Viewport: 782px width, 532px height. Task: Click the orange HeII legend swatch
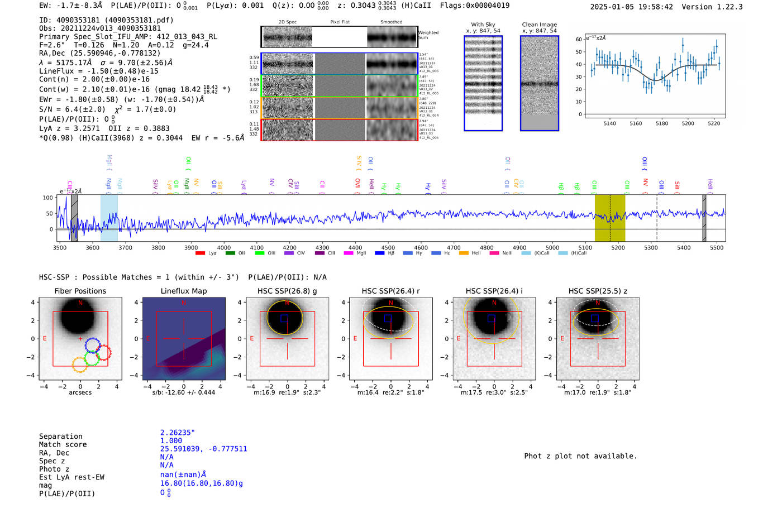pos(464,253)
